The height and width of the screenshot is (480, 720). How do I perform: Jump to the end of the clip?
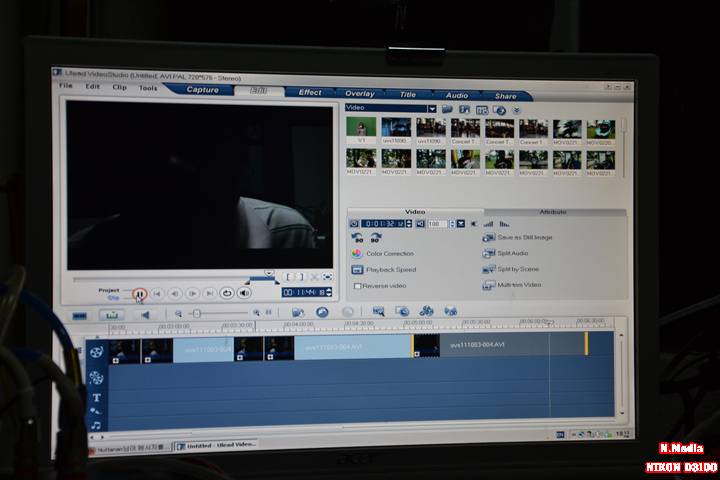(x=209, y=294)
